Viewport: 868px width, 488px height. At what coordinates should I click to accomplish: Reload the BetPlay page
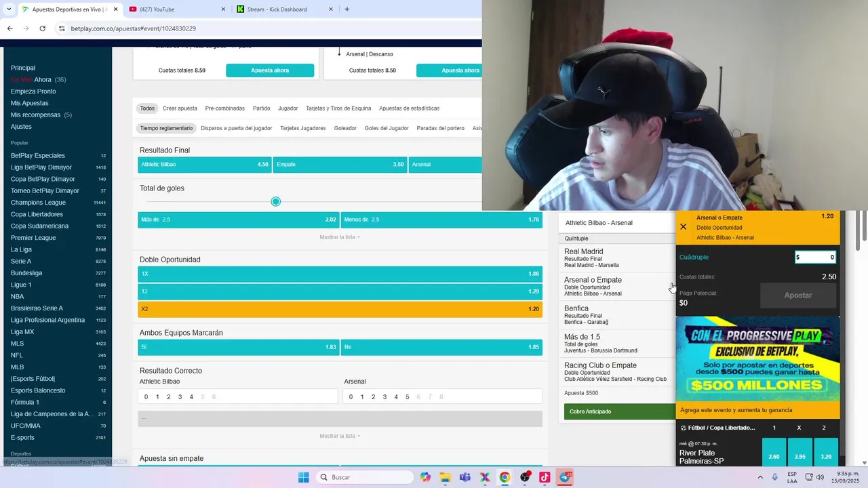43,28
